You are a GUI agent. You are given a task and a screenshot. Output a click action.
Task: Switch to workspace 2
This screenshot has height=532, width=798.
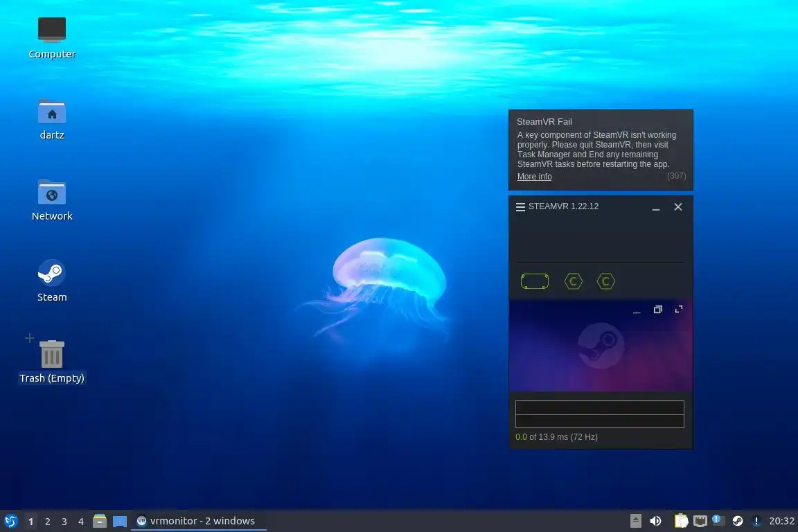point(47,522)
